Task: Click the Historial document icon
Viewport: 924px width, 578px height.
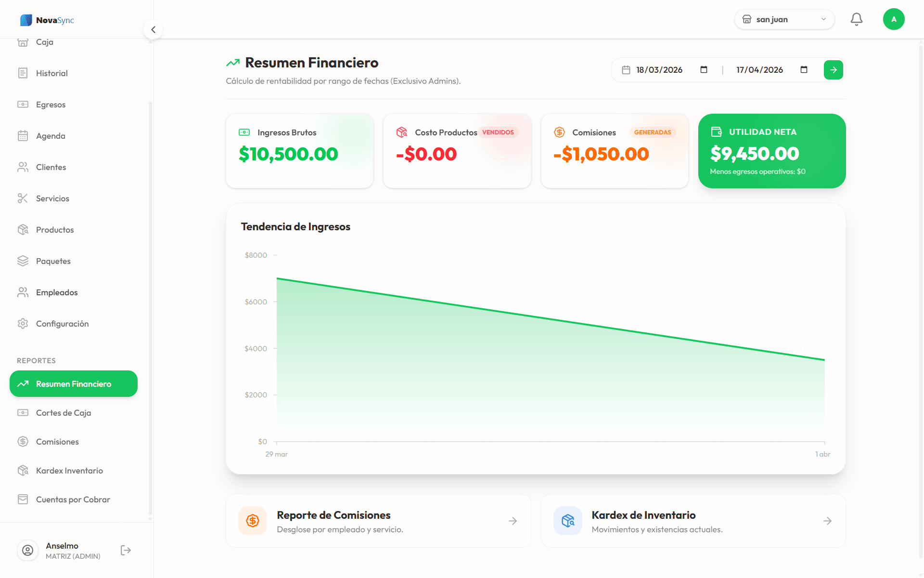Action: pyautogui.click(x=23, y=73)
